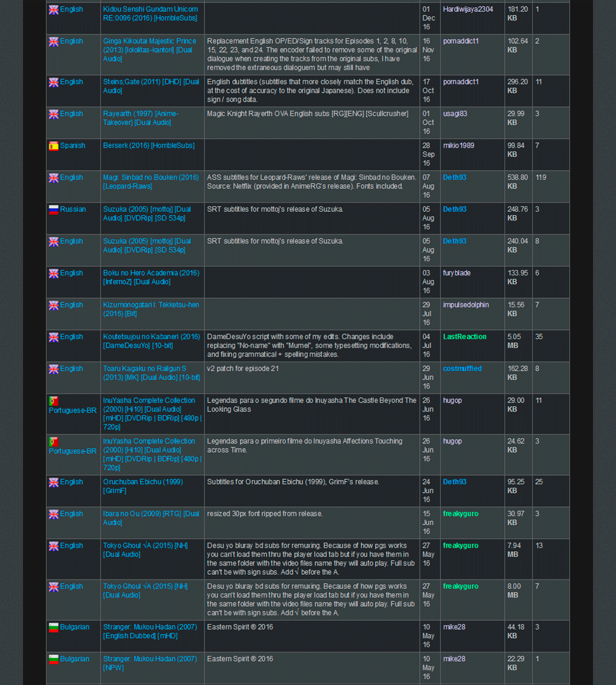Open Deth93 profile on Magi row
This screenshot has width=616, height=685.
(x=455, y=177)
